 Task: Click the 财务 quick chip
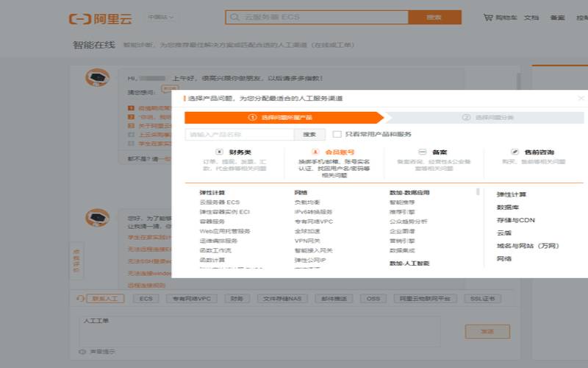[237, 299]
